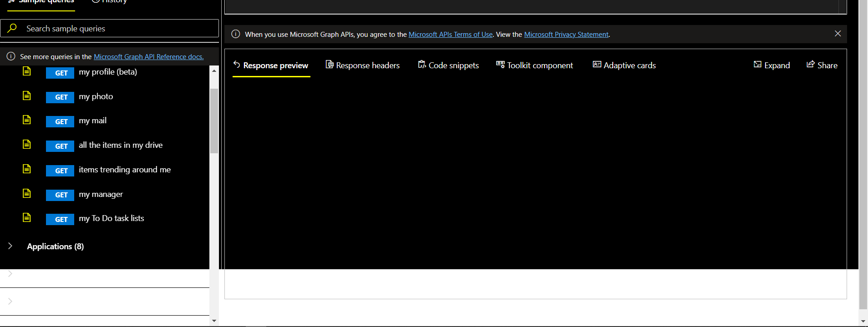
Task: Open the Response headers tab
Action: [363, 65]
